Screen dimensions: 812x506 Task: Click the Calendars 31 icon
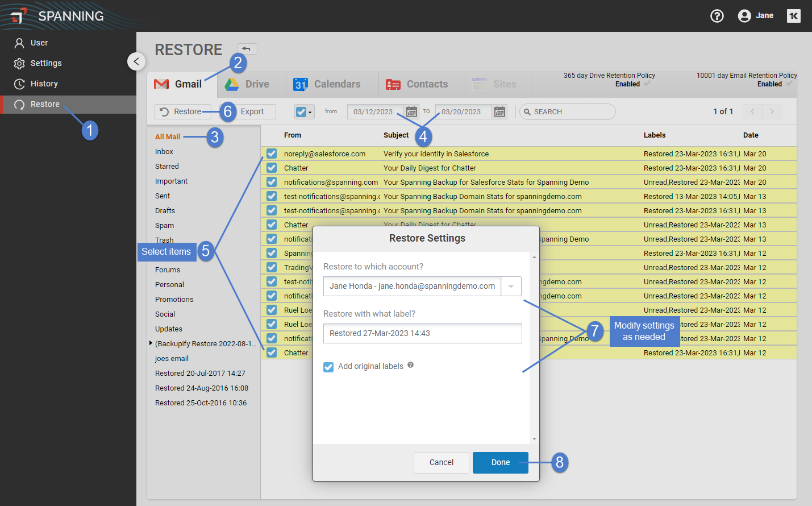coord(301,84)
